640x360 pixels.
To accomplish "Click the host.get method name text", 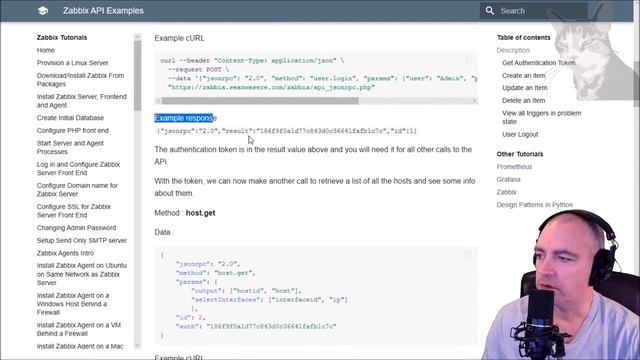I will pyautogui.click(x=200, y=213).
